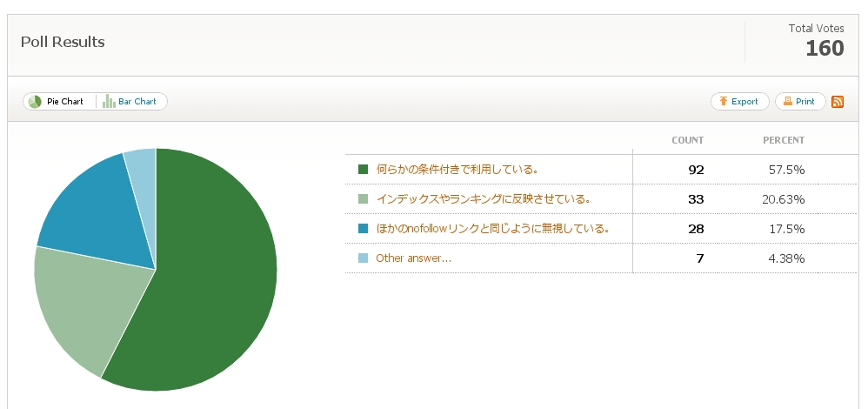Click teal blue legend swatch for nofollow answer
The height and width of the screenshot is (409, 868).
click(364, 228)
